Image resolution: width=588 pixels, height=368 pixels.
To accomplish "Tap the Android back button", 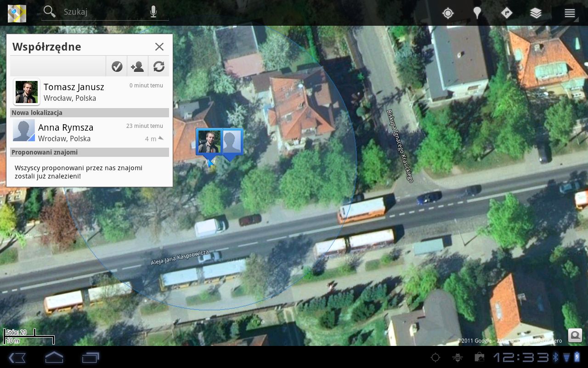I will coord(17,357).
